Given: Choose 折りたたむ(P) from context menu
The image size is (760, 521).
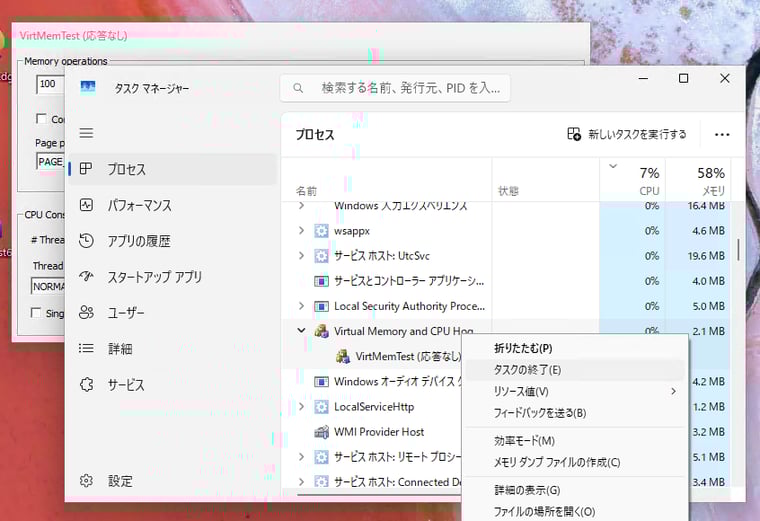Looking at the screenshot, I should pos(575,348).
